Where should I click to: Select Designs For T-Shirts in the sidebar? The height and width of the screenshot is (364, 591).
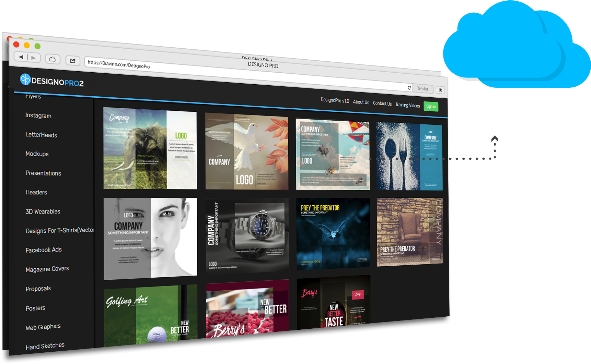click(x=59, y=231)
